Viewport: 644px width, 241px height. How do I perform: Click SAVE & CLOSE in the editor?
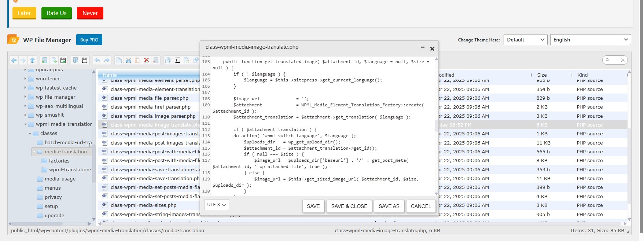click(349, 206)
